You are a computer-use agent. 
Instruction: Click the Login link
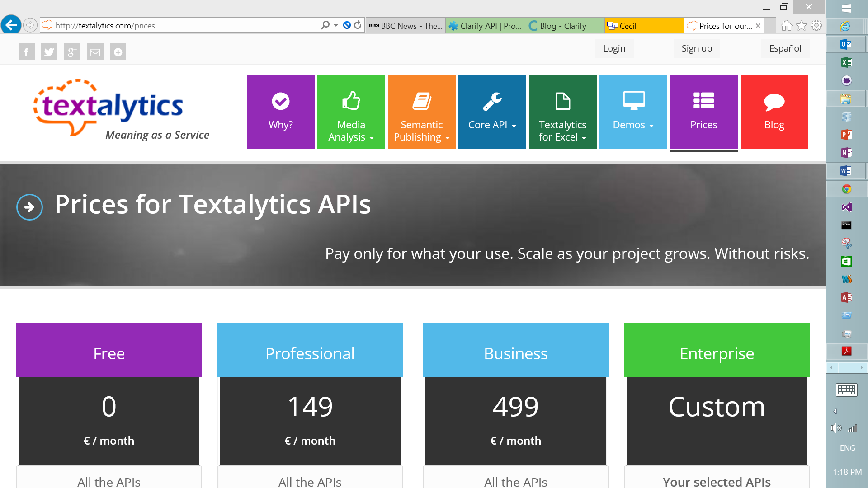(614, 48)
